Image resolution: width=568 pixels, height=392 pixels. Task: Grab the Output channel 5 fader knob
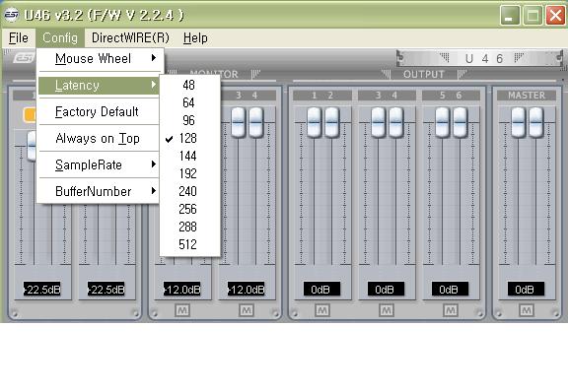coord(443,122)
